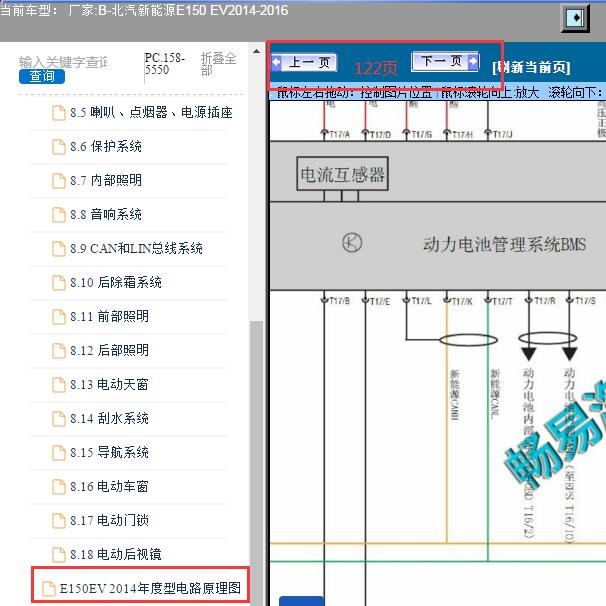Open 8.11 前部照明 entry

109,317
